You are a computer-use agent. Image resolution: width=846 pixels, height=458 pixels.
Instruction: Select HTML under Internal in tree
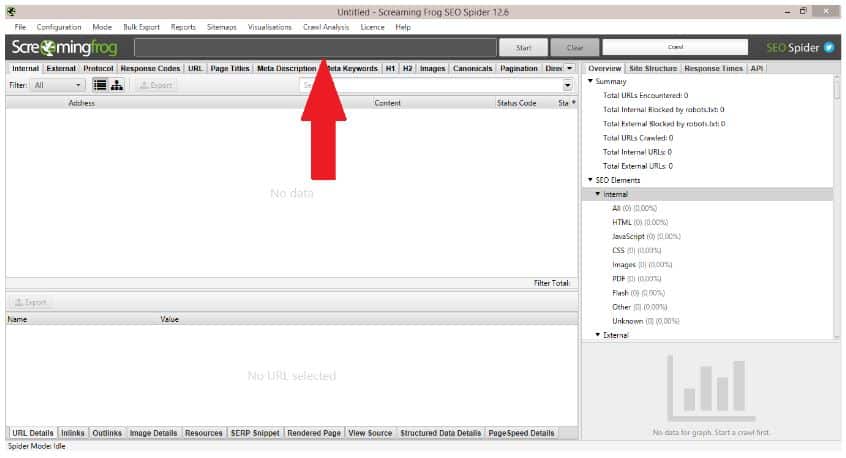coord(640,222)
